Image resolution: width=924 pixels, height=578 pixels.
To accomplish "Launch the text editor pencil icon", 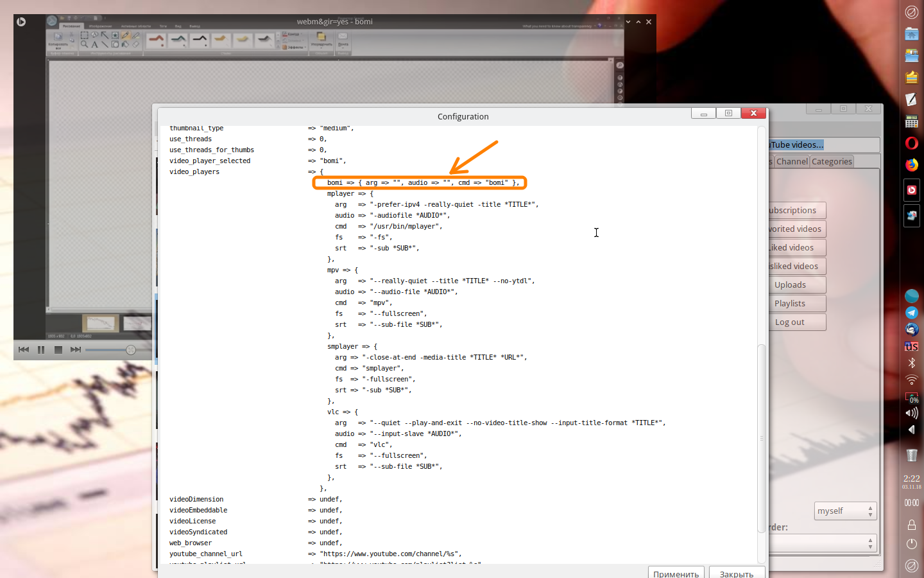I will (x=912, y=100).
